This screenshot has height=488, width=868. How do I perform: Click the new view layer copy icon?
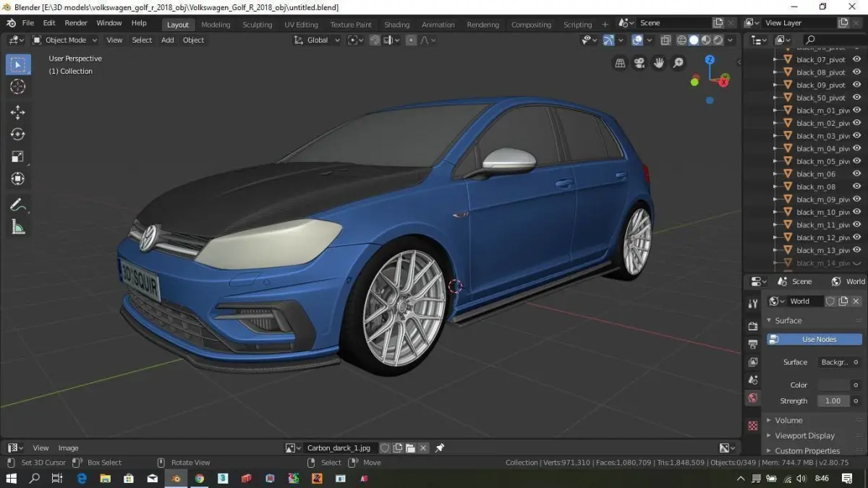tap(843, 23)
